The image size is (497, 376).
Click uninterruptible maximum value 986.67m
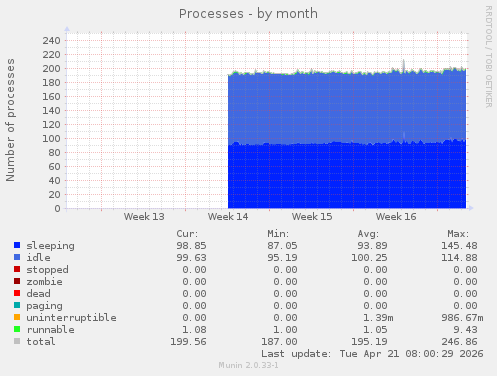(x=462, y=318)
